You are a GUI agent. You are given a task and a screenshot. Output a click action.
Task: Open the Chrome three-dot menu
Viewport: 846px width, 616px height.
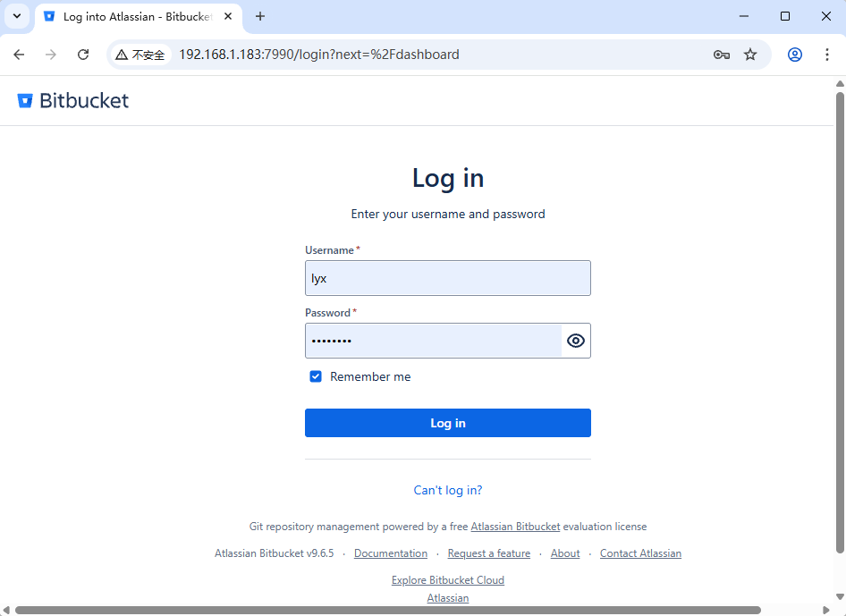(x=827, y=55)
